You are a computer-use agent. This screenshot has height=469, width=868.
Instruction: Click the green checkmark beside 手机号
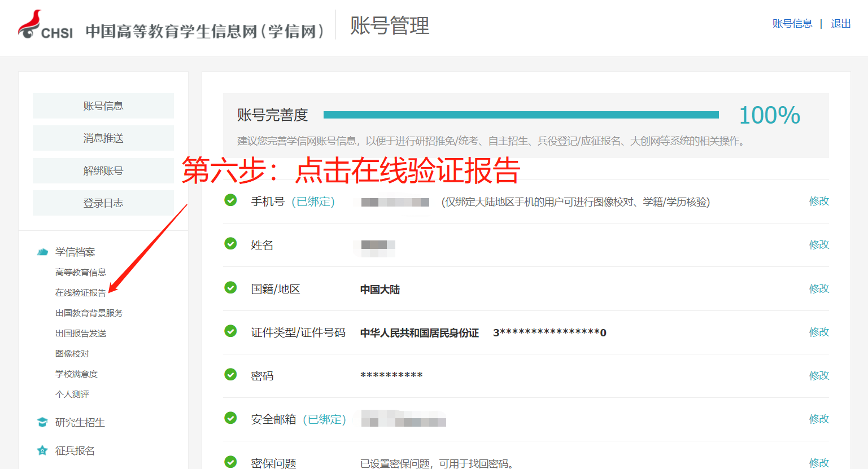230,200
